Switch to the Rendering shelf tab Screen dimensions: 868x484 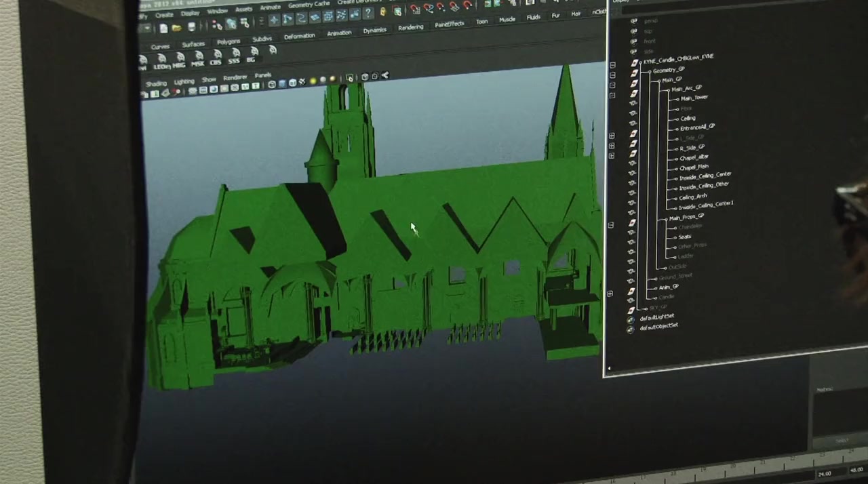410,27
